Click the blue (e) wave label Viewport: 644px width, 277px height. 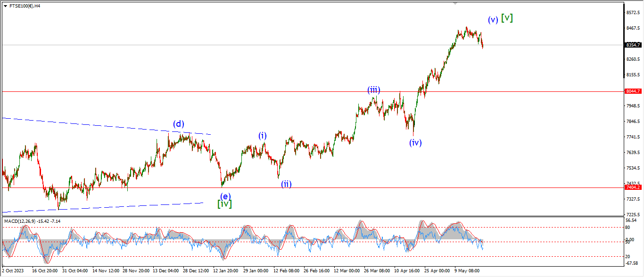[225, 196]
